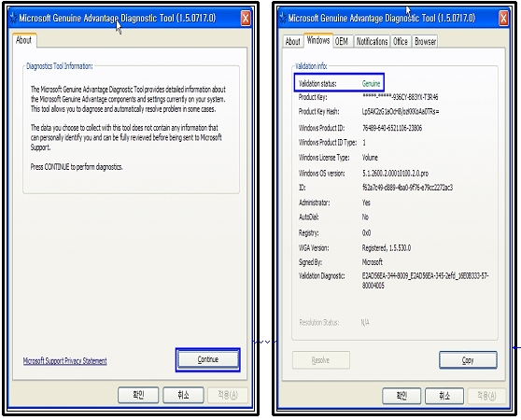Close the right Diagnostic Tool window
Image resolution: width=521 pixels, height=420 pixels.
pos(503,19)
